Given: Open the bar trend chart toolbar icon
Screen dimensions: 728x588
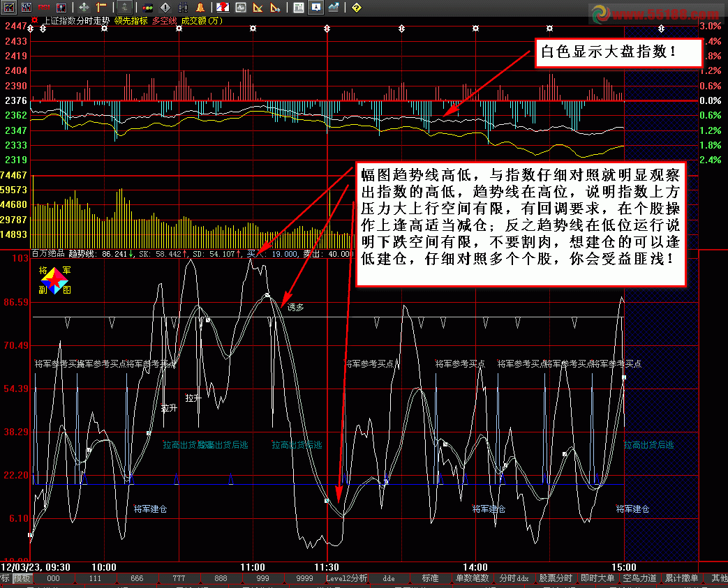Looking at the screenshot, I should click(9, 7).
